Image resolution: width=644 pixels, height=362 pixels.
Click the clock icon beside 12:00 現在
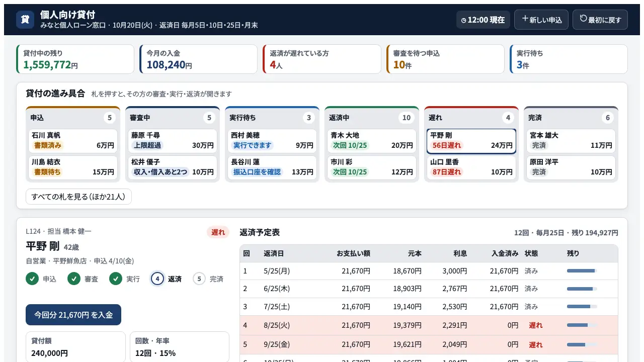[464, 21]
